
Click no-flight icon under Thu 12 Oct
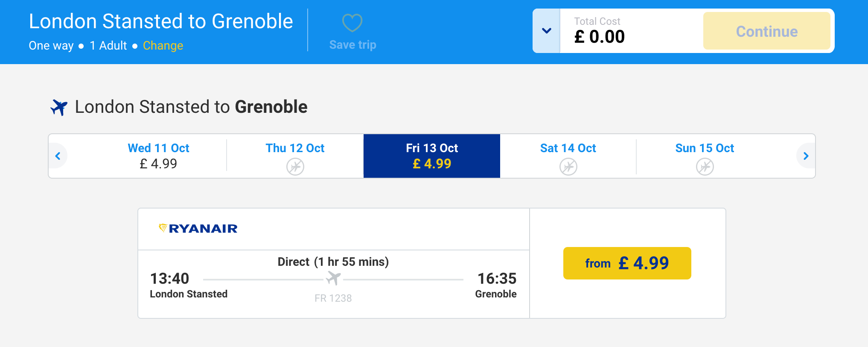coord(295,166)
